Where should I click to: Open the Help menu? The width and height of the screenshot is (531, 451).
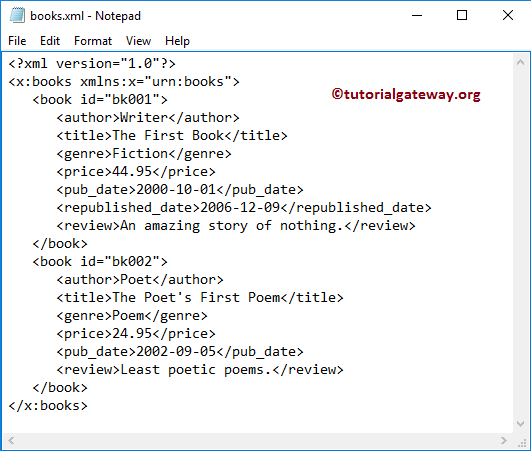[x=177, y=41]
